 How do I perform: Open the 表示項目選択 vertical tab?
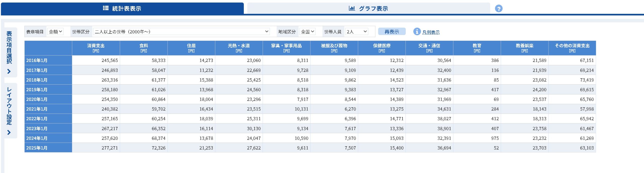(x=11, y=52)
